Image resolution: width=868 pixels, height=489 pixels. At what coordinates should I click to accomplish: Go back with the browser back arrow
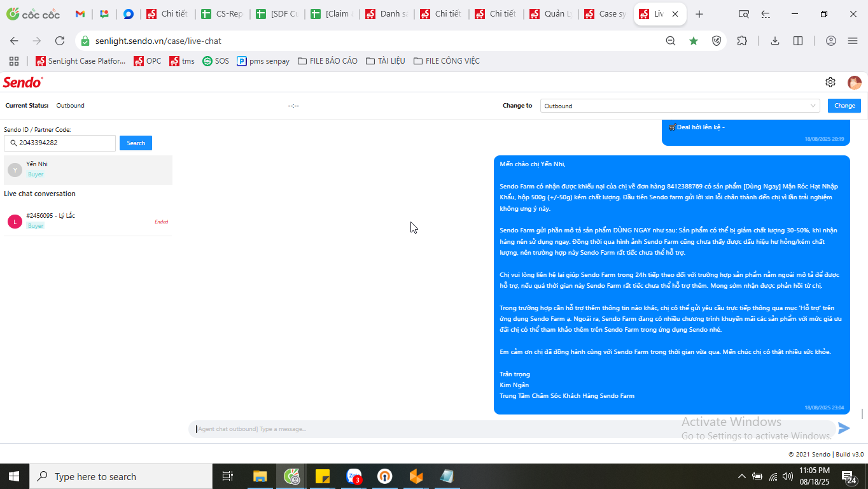coord(14,41)
